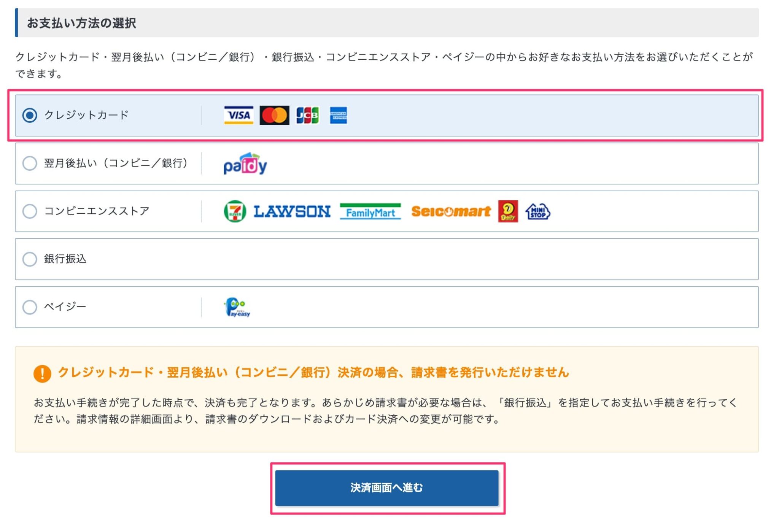Select the ペイジー payment option

[30, 308]
